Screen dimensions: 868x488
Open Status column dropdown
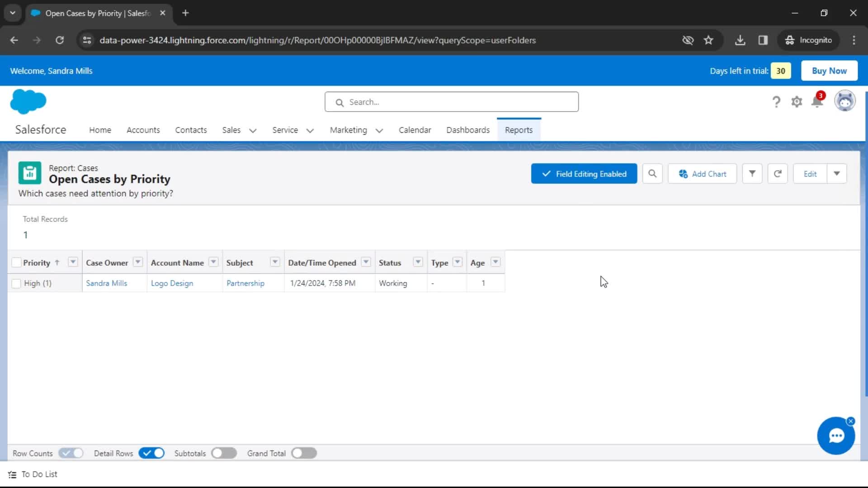(418, 262)
